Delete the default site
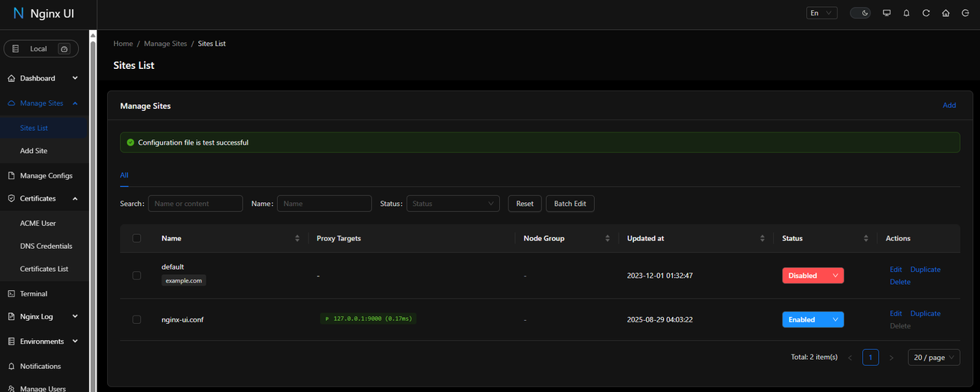Screen dimensions: 980x392 (x=900, y=282)
